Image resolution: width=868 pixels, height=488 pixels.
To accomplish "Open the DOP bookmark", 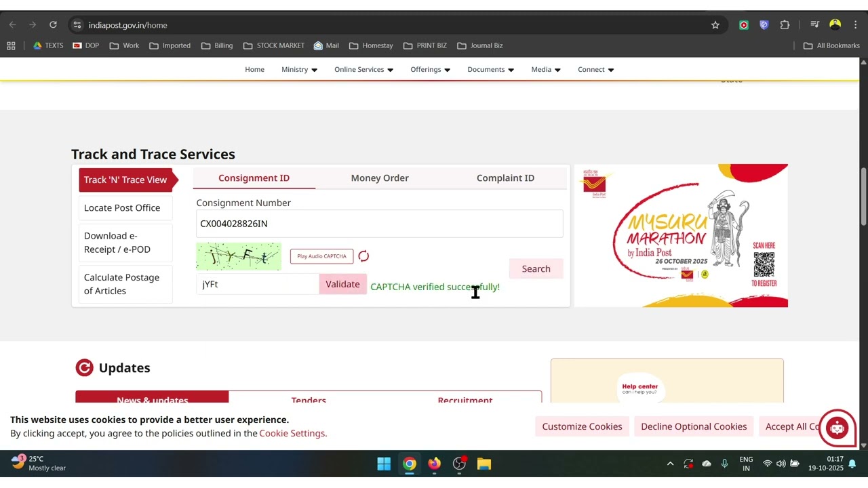I will click(x=86, y=45).
